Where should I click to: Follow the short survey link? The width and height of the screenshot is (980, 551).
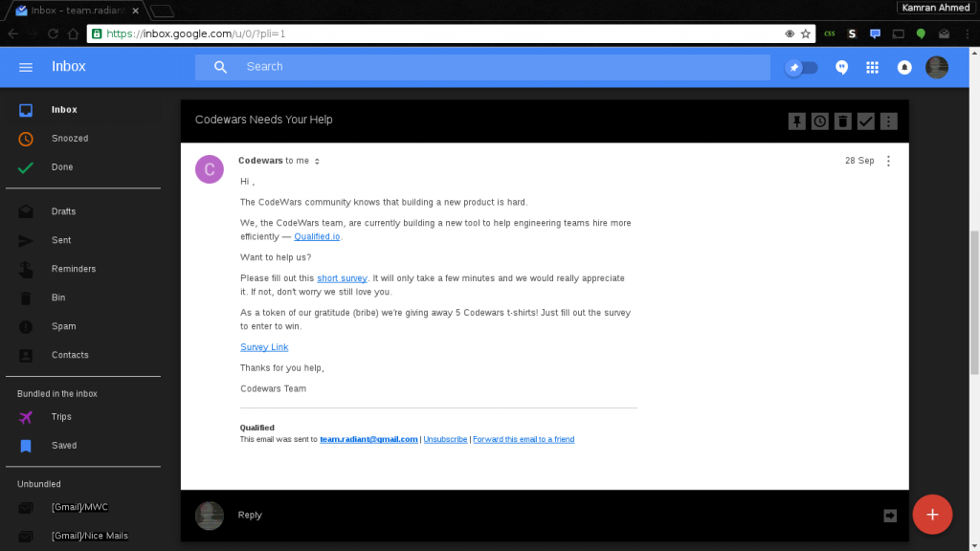(342, 278)
